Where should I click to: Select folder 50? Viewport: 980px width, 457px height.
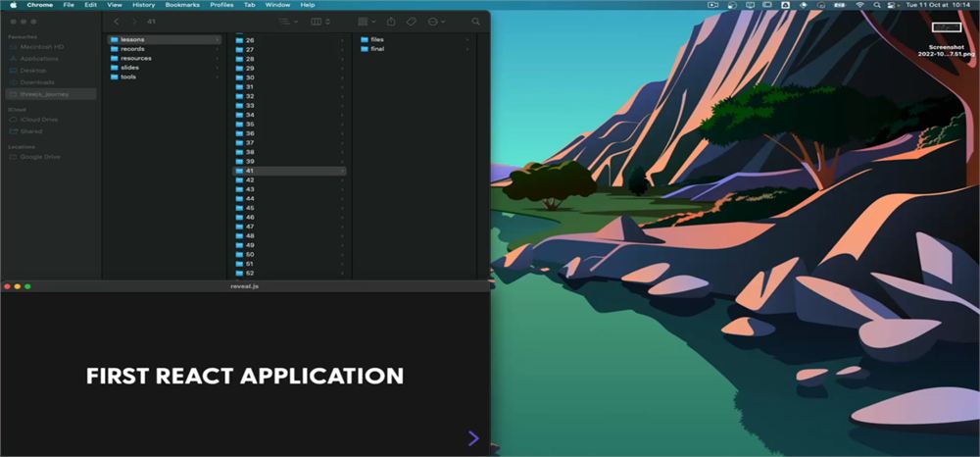click(x=289, y=254)
